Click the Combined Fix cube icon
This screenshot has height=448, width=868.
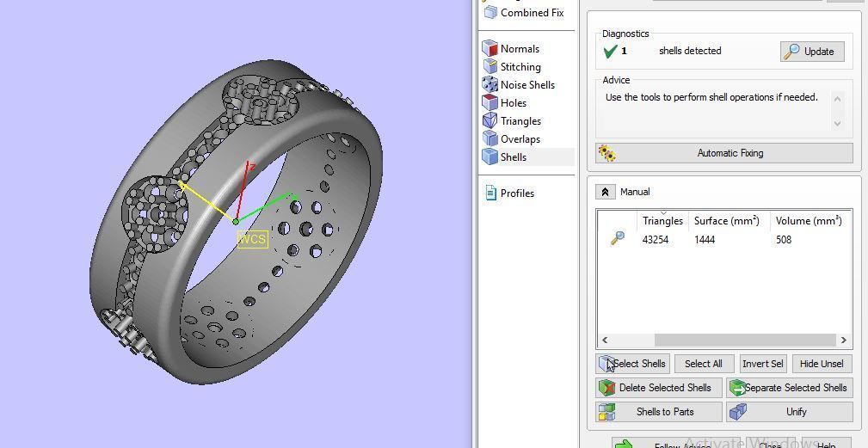(490, 12)
